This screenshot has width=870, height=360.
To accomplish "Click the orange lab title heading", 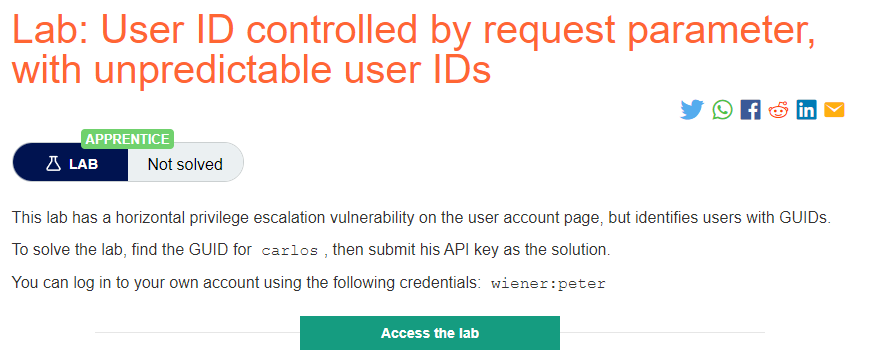I will [x=413, y=49].
